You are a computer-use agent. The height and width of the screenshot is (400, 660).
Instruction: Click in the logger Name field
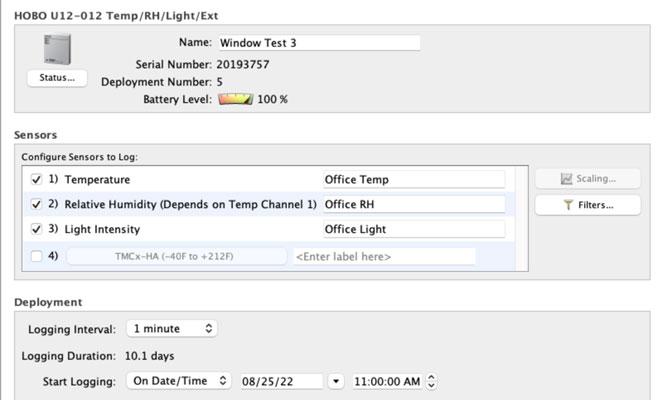coord(318,43)
